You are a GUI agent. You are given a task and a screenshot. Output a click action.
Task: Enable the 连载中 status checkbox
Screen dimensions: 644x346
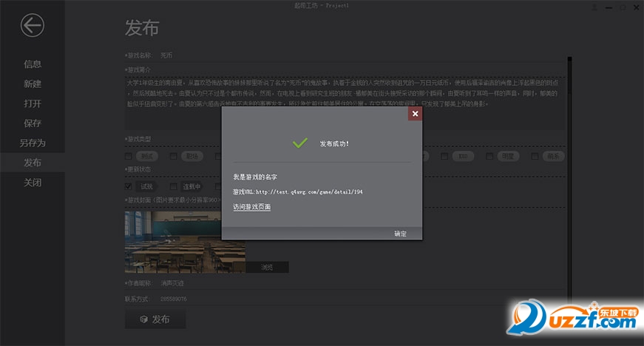click(174, 186)
